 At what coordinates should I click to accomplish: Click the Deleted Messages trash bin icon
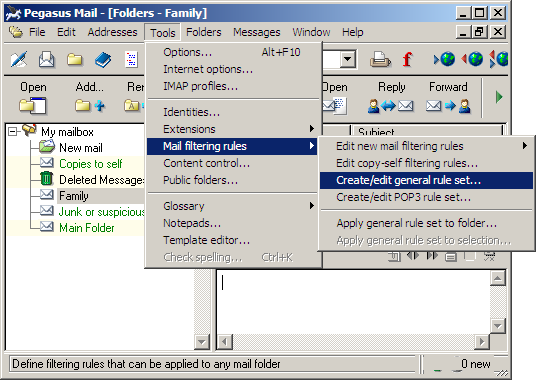click(x=46, y=179)
